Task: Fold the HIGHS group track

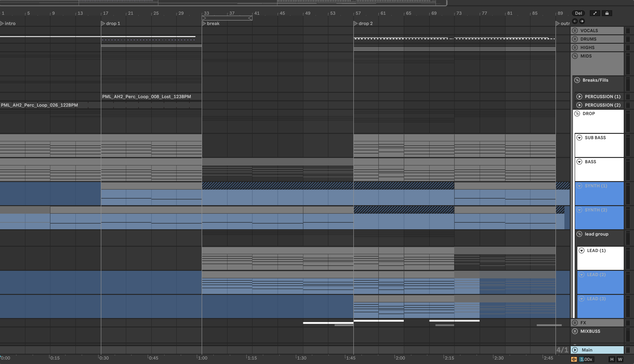Action: tap(575, 48)
